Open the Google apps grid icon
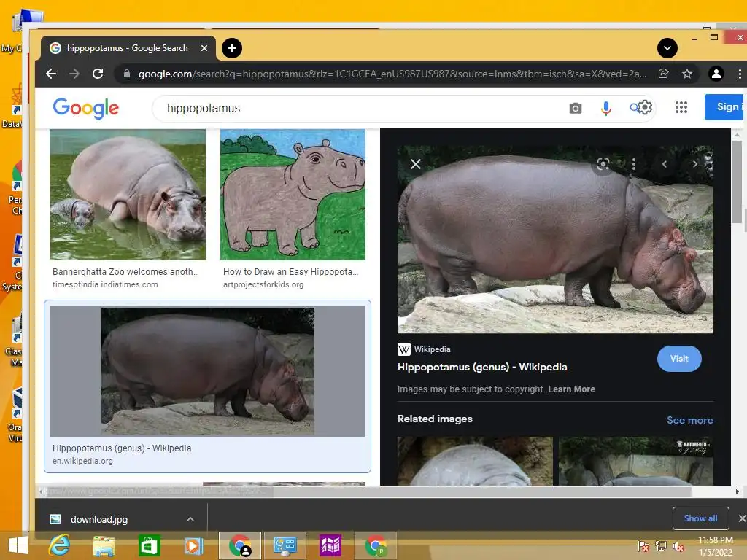Viewport: 747px width, 560px height. 681,107
